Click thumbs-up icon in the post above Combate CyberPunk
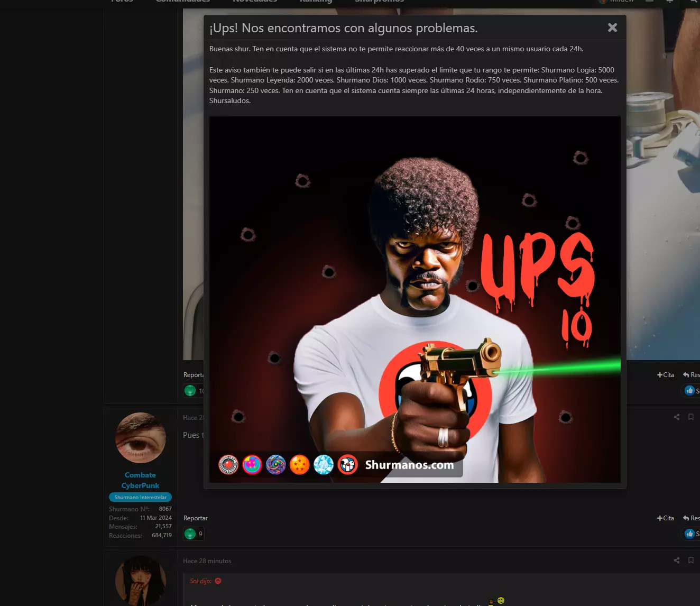 689,391
